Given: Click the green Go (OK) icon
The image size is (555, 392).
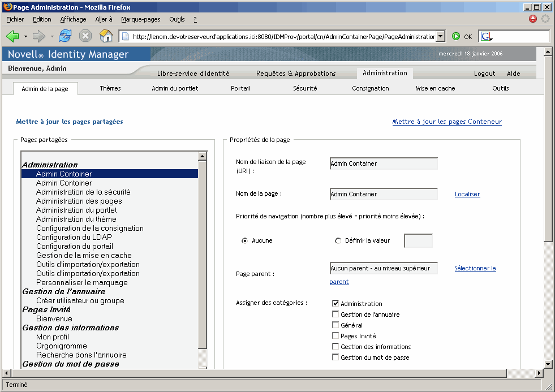Looking at the screenshot, I should coord(456,36).
